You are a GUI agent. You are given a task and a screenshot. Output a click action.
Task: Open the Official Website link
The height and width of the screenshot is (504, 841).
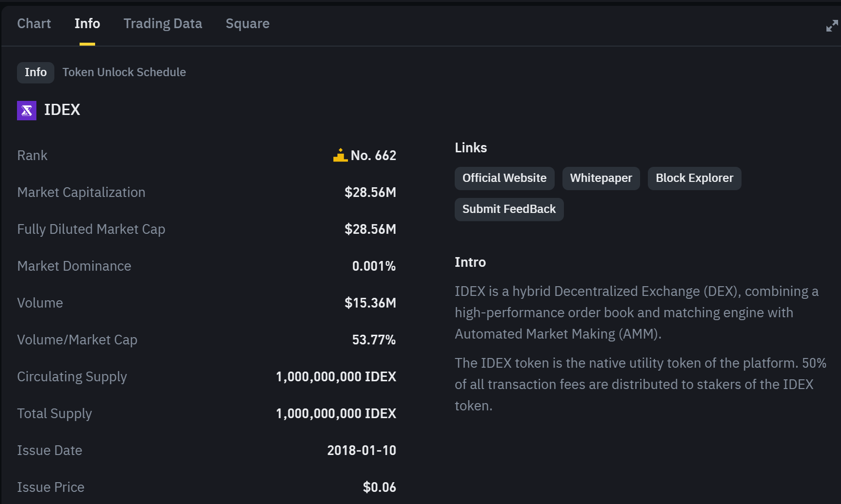point(504,178)
